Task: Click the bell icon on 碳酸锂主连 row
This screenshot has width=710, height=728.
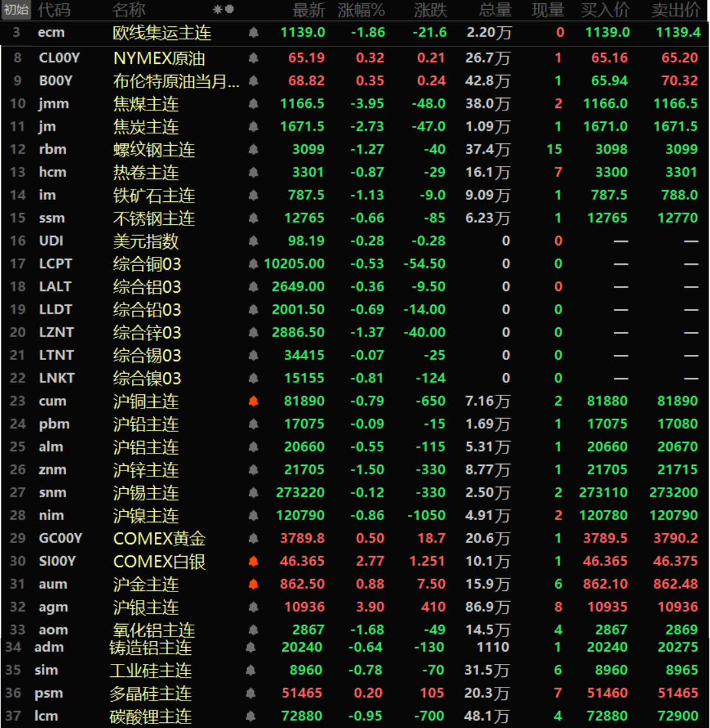Action: coord(250,716)
